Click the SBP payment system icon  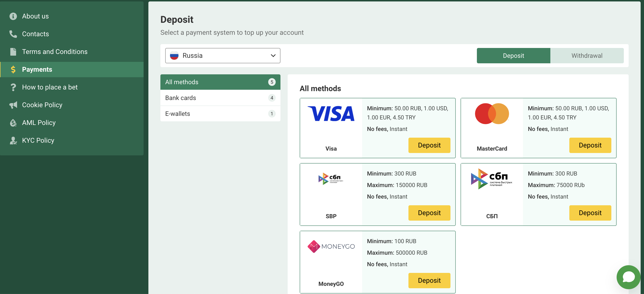pos(331,179)
